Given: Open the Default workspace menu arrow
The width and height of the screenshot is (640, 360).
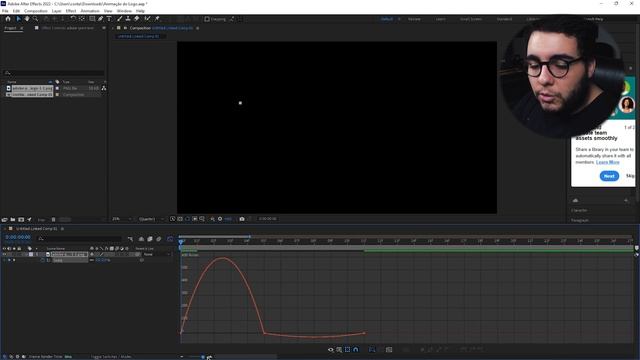Looking at the screenshot, I should coord(399,19).
